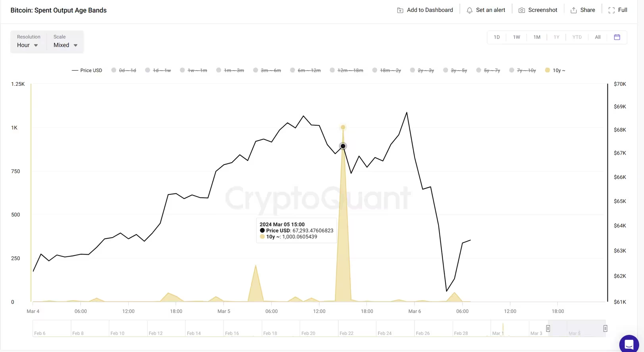Show the 7y ~ 10y age band series
Screen dimensions: 644x352
click(x=523, y=70)
